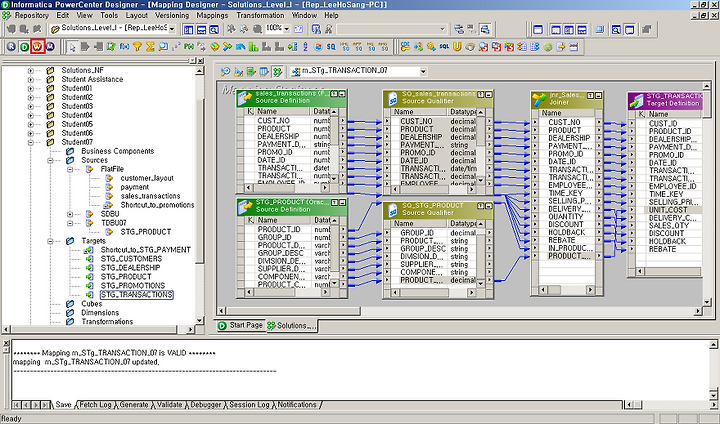Image resolution: width=720 pixels, height=424 pixels.
Task: Add an Aggregator transformation (sigma icon)
Action: [150, 47]
